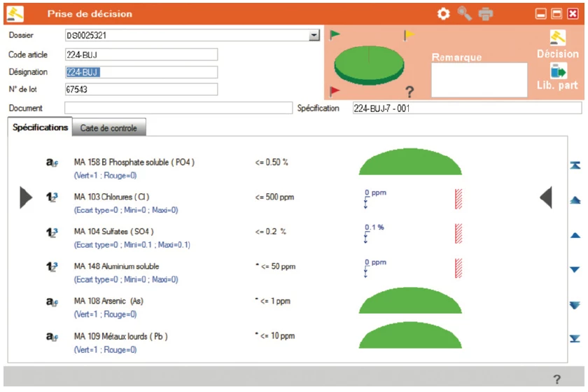Viewport: 588px width, 392px height.
Task: Select the red flag icon
Action: (335, 90)
